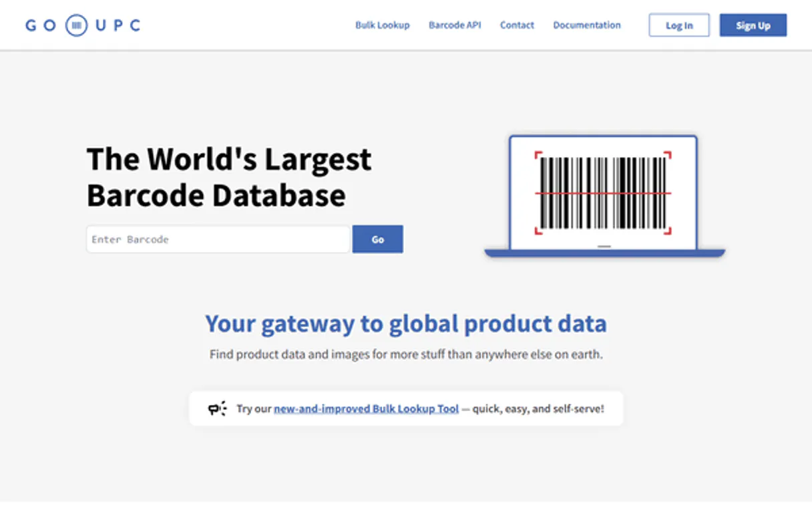This screenshot has width=812, height=508.
Task: Click the red scan line across the barcode
Action: pos(603,193)
